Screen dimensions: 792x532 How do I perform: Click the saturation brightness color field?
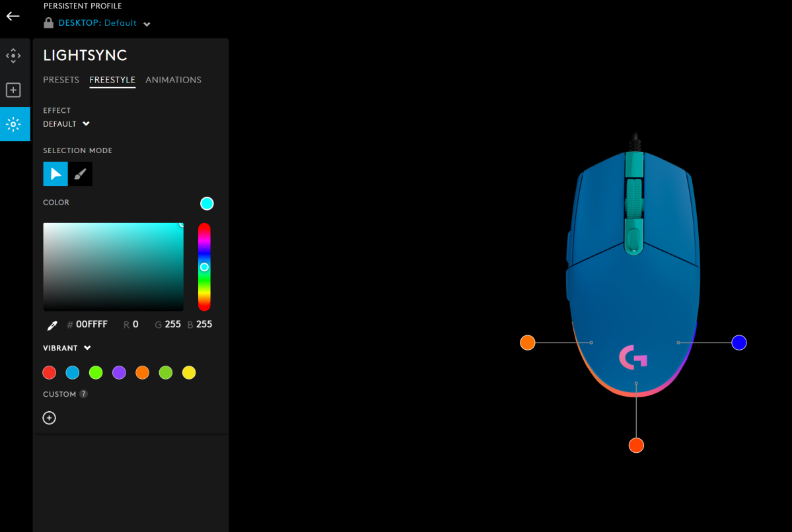(x=113, y=267)
